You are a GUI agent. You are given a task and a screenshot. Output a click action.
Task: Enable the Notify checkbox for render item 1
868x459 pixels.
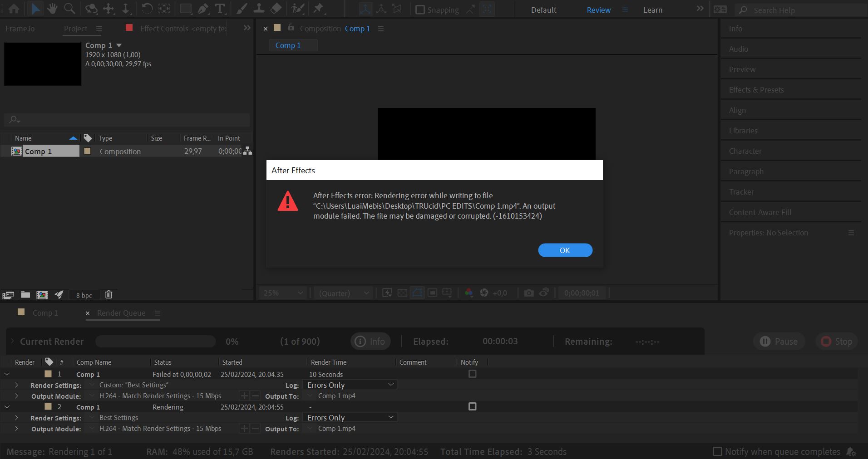[472, 374]
